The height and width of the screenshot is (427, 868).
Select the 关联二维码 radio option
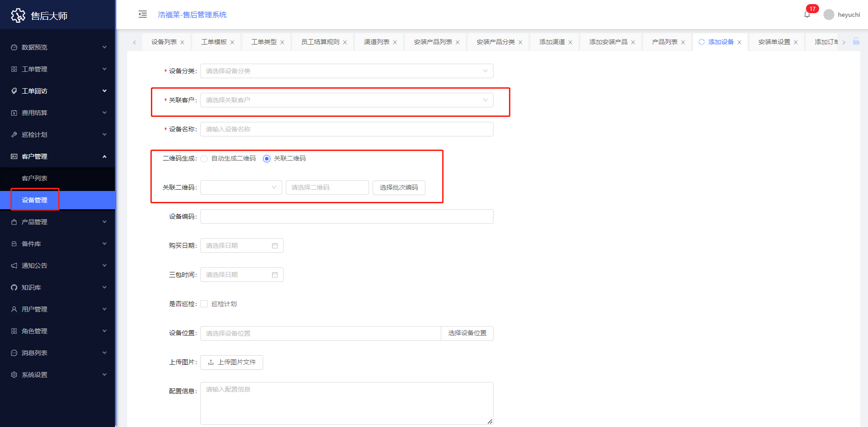(x=267, y=159)
